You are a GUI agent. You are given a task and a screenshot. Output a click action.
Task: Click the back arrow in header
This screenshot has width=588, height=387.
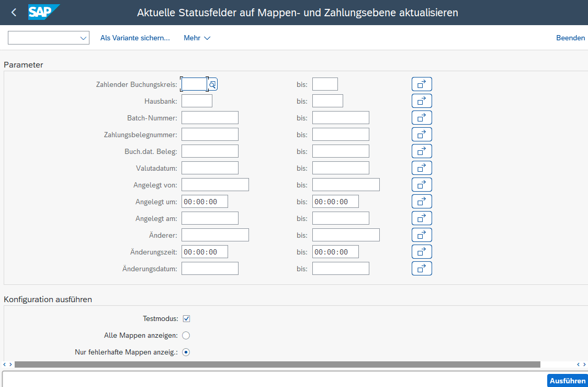point(14,13)
